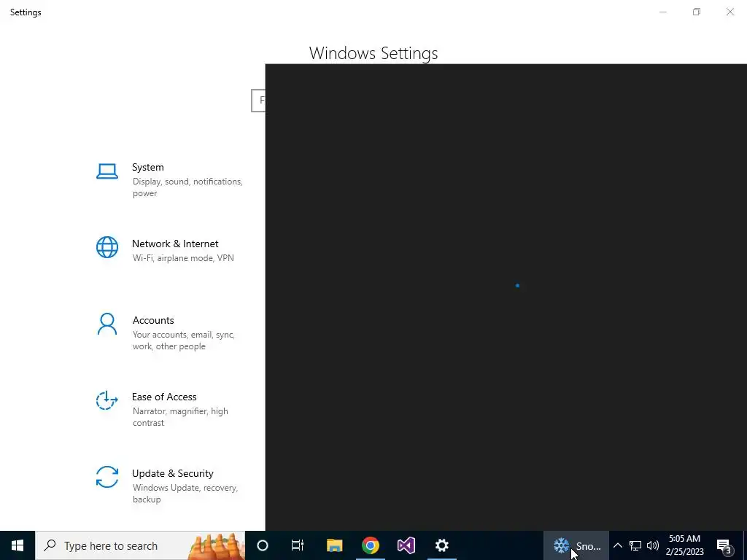The image size is (747, 560).
Task: Open the network status tray icon
Action: 635,545
